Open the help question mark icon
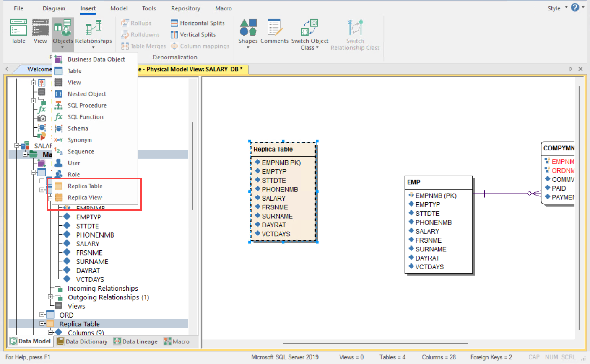This screenshot has height=364, width=590. (575, 8)
